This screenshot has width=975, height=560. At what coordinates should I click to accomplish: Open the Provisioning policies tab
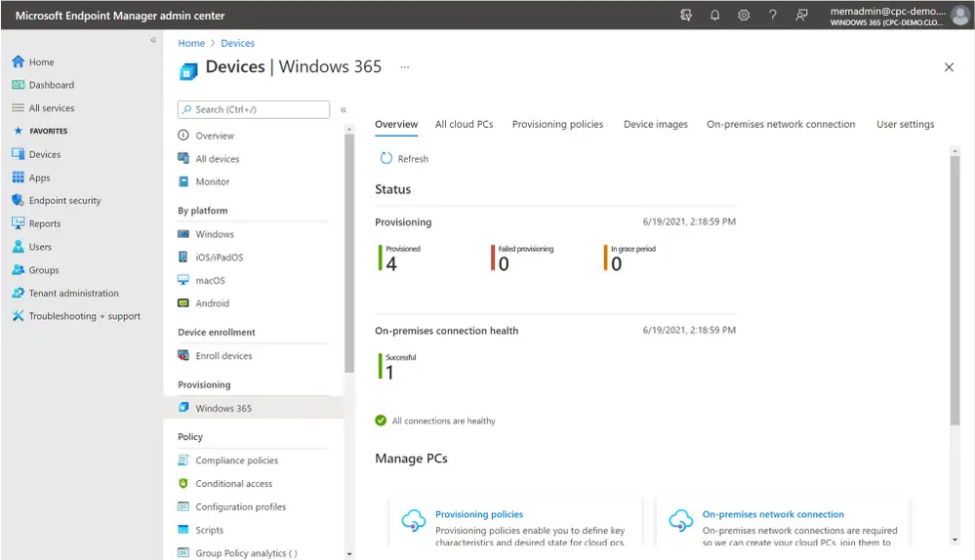557,124
